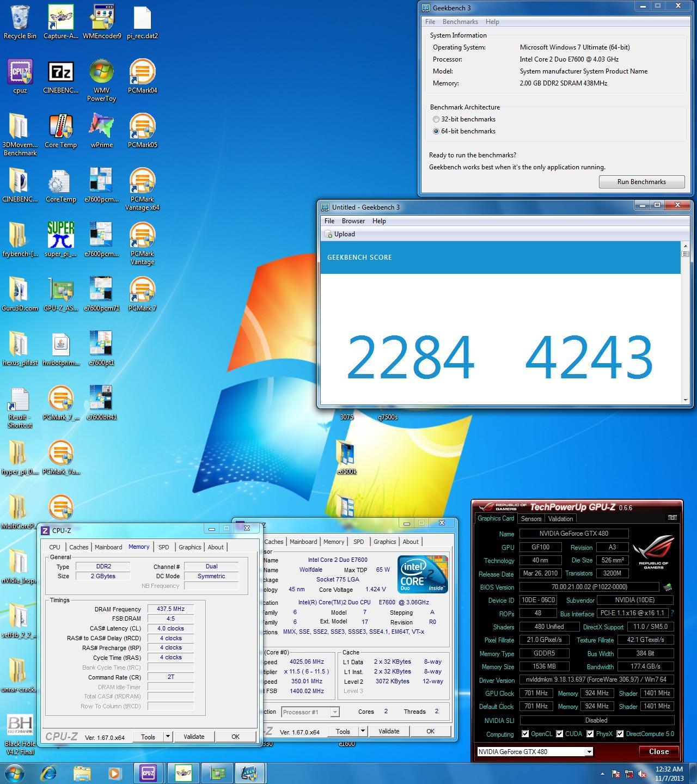Click the 2284 Geekbench score
This screenshot has width=697, height=784.
point(410,357)
